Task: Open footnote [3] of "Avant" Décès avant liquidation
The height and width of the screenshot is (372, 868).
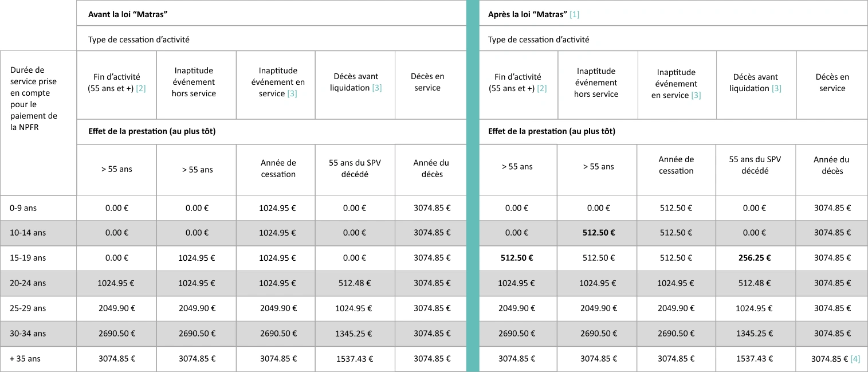Action: [376, 88]
